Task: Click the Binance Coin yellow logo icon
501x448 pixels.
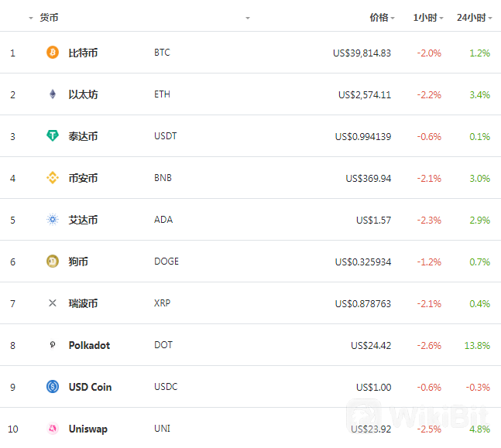Action: click(x=53, y=178)
